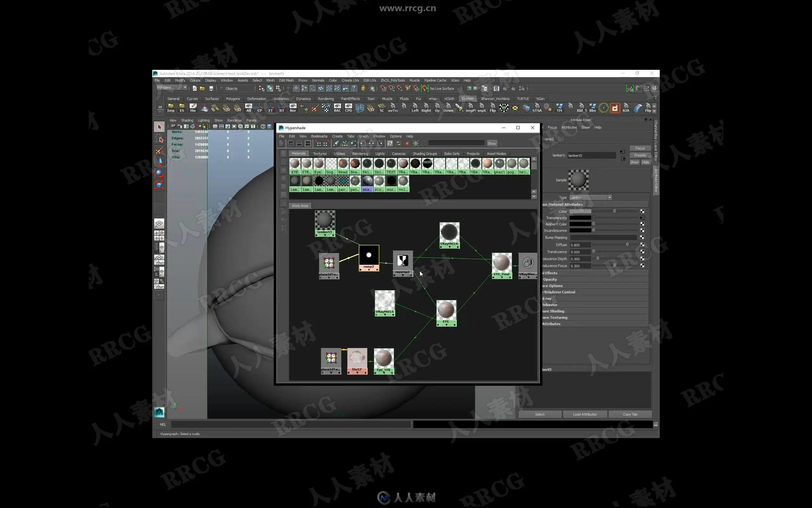The image size is (812, 508).
Task: Click the Incandescence black swatch
Action: pos(580,231)
